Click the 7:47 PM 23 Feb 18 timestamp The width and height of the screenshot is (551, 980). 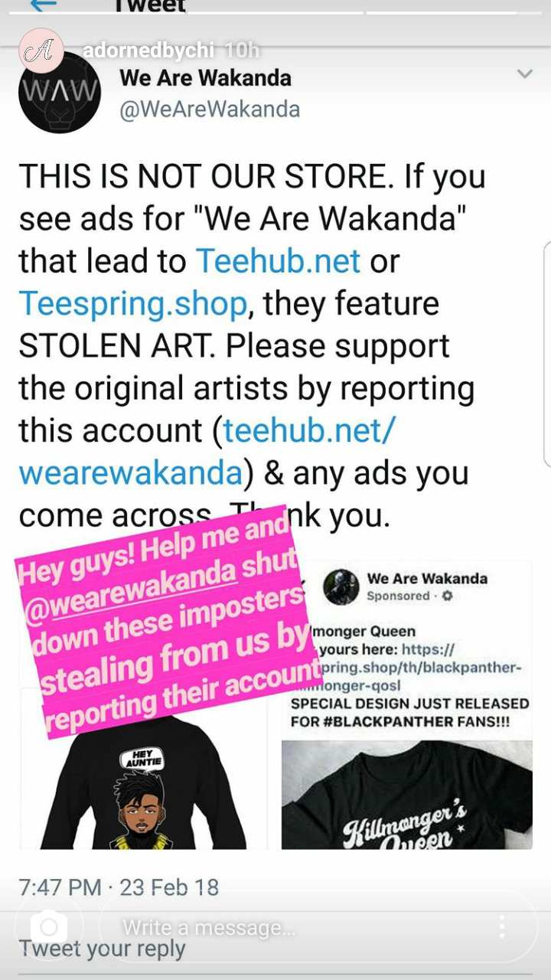119,887
